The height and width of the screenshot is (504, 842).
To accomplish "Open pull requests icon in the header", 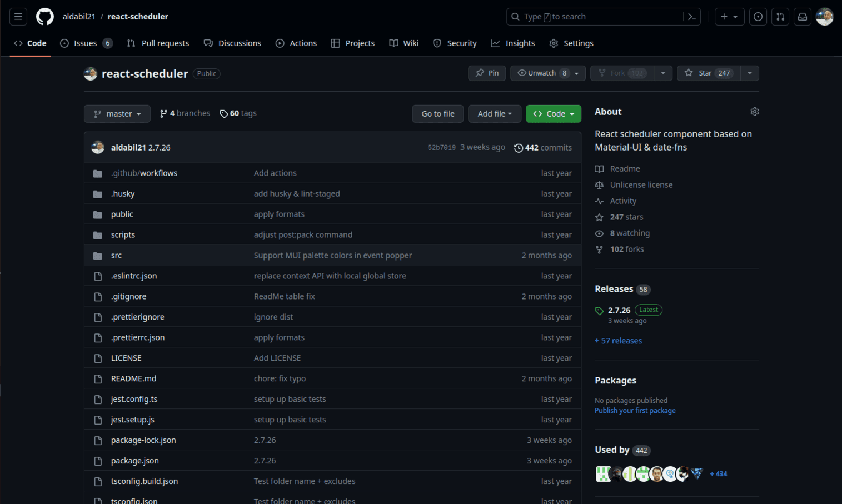I will point(780,17).
